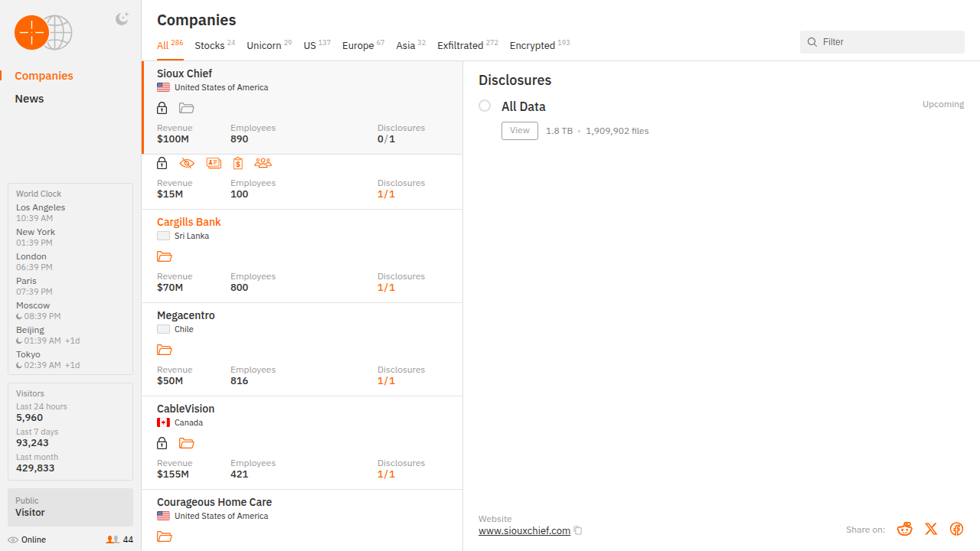The width and height of the screenshot is (980, 551).
Task: Switch to the Unicorn tab
Action: point(269,45)
